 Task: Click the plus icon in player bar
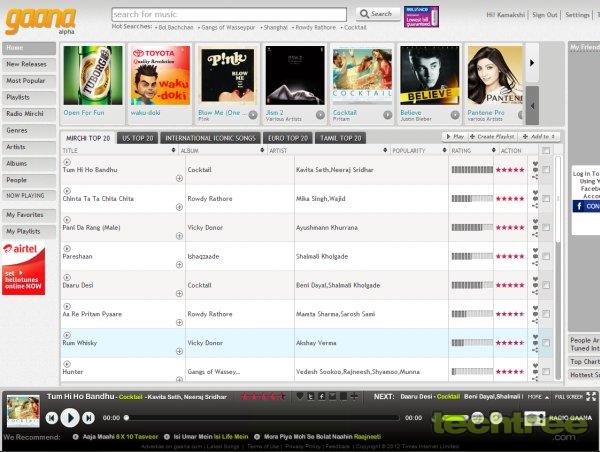coord(355,397)
